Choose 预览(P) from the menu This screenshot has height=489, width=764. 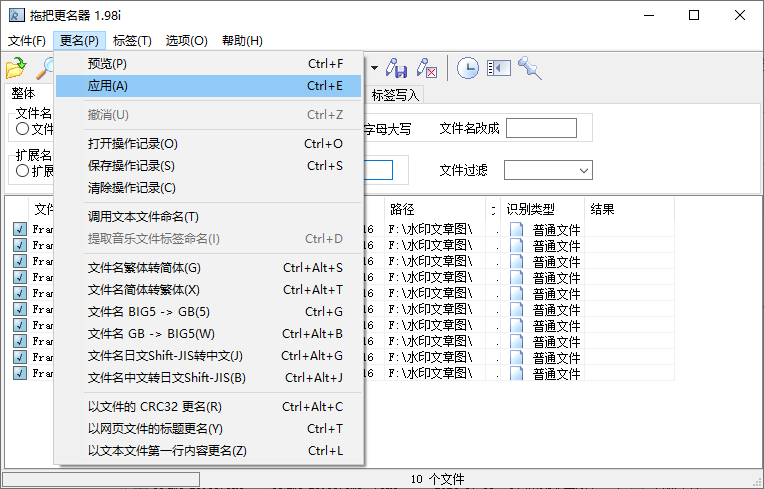(x=209, y=64)
